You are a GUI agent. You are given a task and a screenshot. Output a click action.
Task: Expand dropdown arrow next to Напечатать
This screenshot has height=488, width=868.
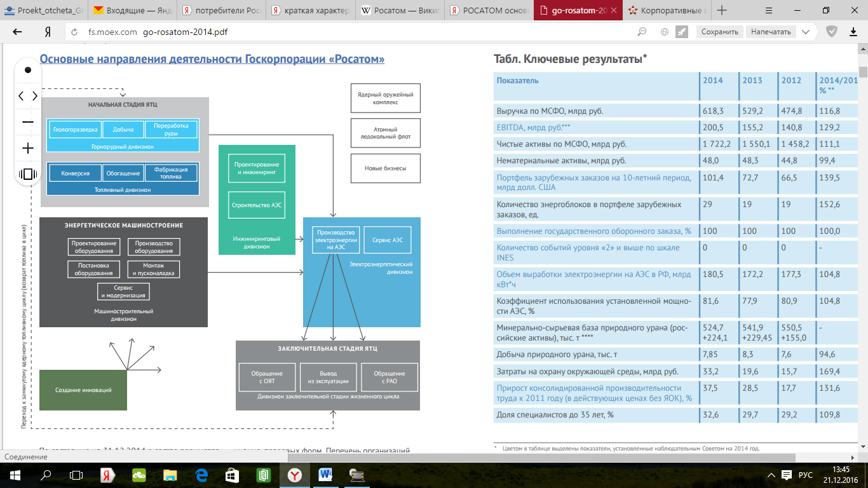tap(806, 32)
